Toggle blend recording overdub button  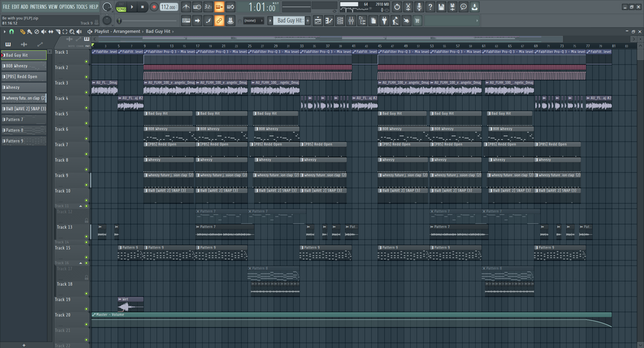(219, 7)
